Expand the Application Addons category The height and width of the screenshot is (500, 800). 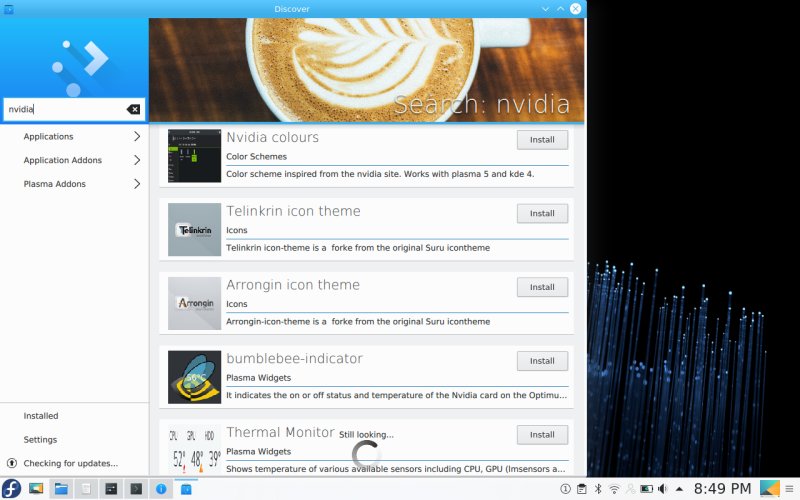click(x=137, y=160)
